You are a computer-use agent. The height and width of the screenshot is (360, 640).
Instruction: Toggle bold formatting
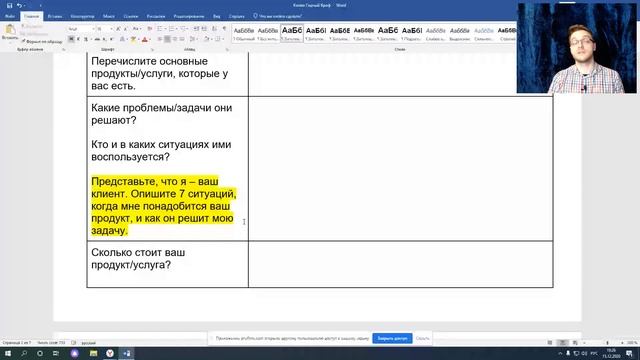point(71,39)
